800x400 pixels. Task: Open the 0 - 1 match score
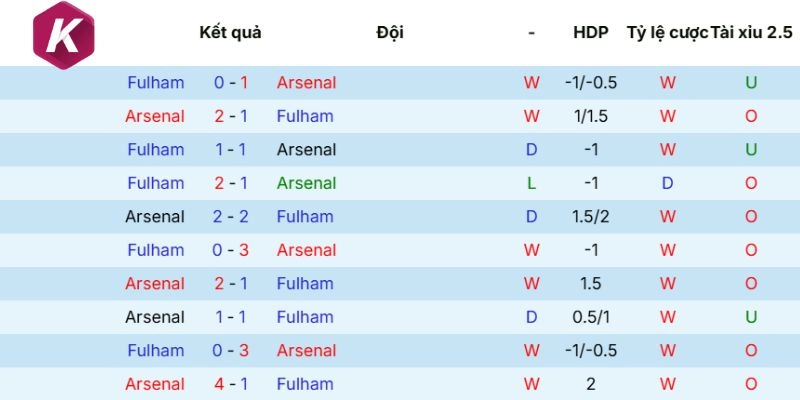[231, 83]
